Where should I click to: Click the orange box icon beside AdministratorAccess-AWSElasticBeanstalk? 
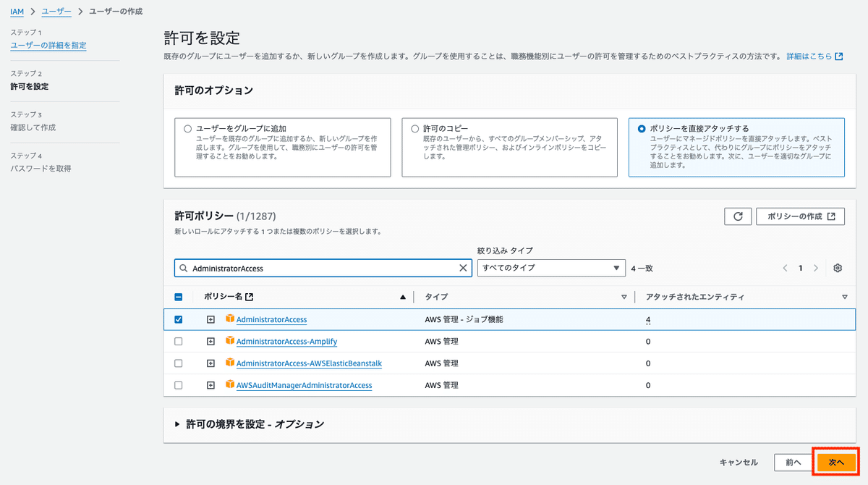(x=230, y=363)
